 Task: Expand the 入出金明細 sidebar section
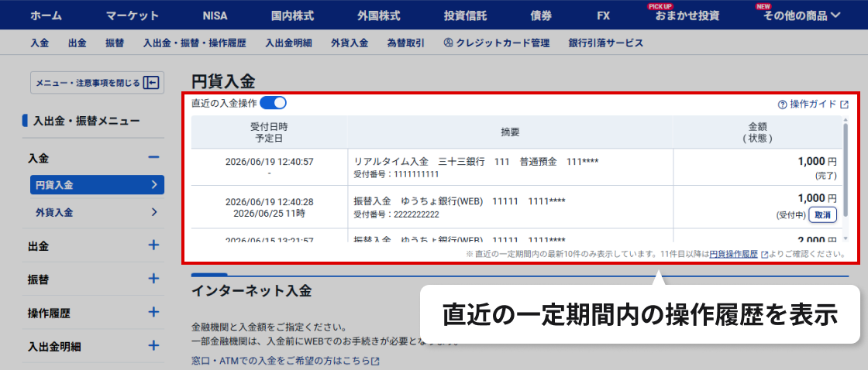154,346
